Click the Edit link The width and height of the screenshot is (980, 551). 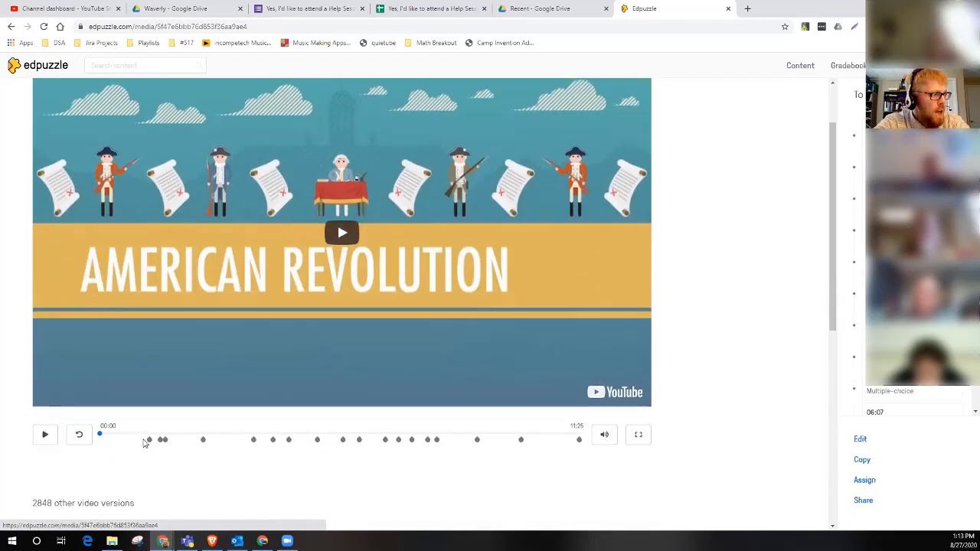coord(861,439)
